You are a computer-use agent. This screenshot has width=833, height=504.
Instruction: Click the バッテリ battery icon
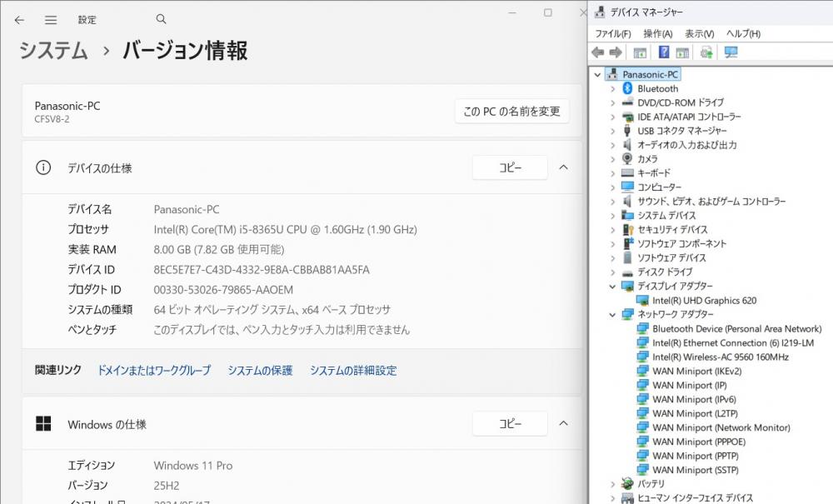(627, 483)
